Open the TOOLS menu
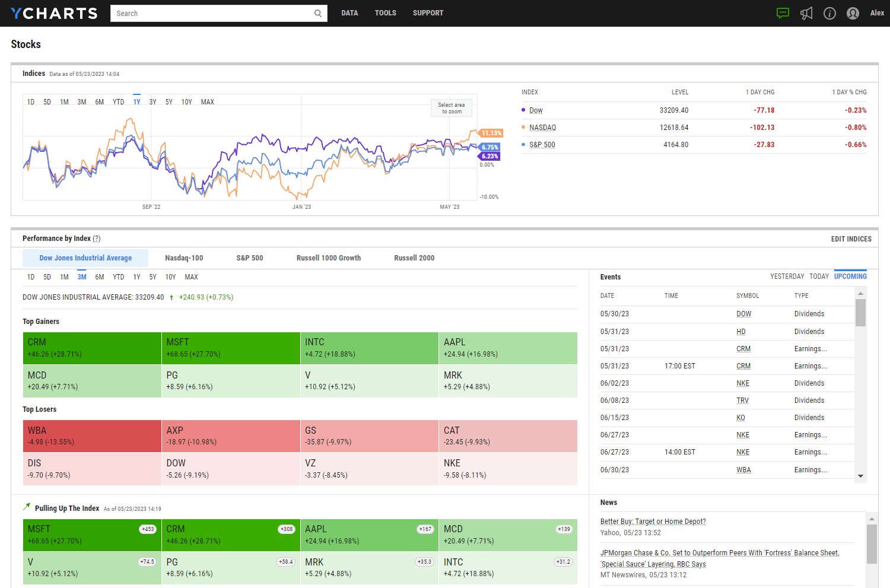This screenshot has width=890, height=588. click(385, 13)
